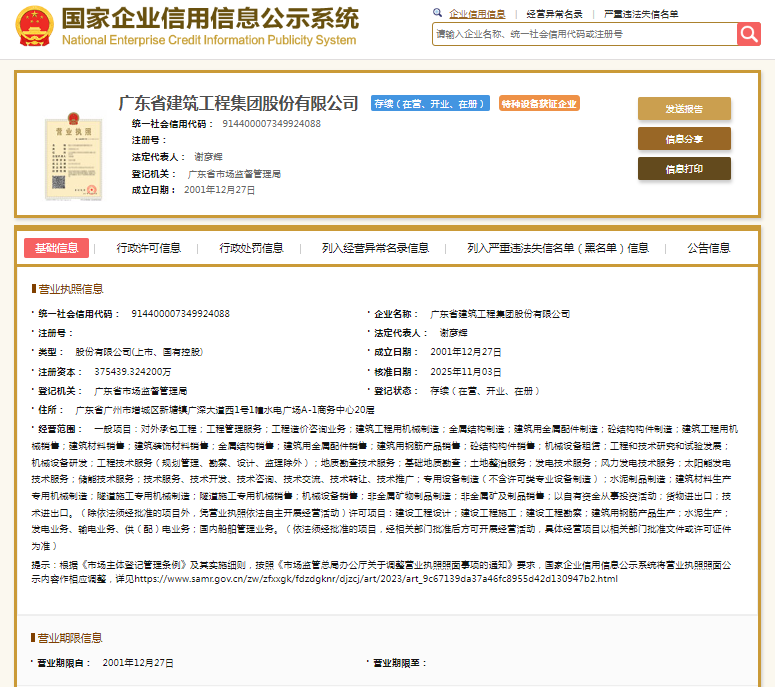Select the 经营异常名录 search category
This screenshot has height=687, width=775.
click(x=554, y=14)
